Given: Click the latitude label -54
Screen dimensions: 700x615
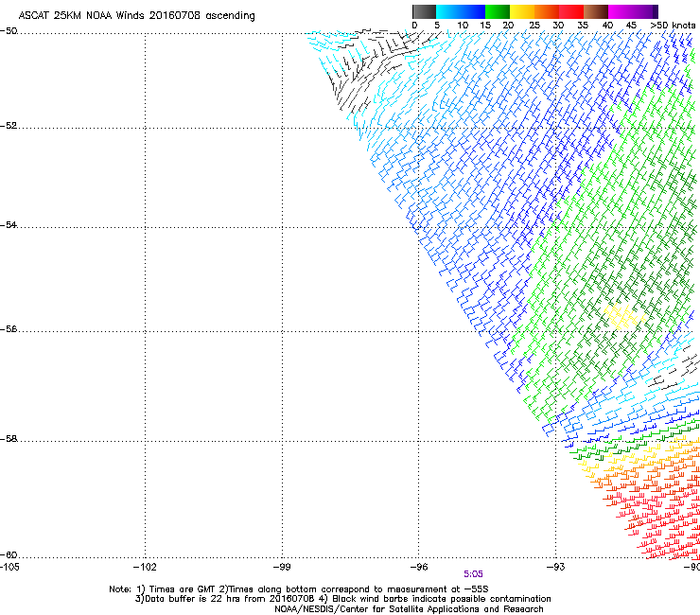Looking at the screenshot, I should tap(9, 225).
